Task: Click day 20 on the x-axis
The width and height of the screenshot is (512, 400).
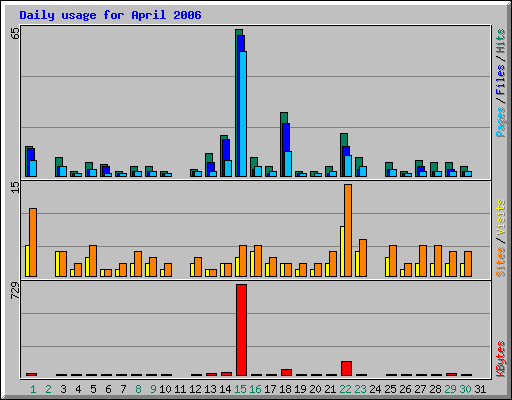Action: pos(315,389)
